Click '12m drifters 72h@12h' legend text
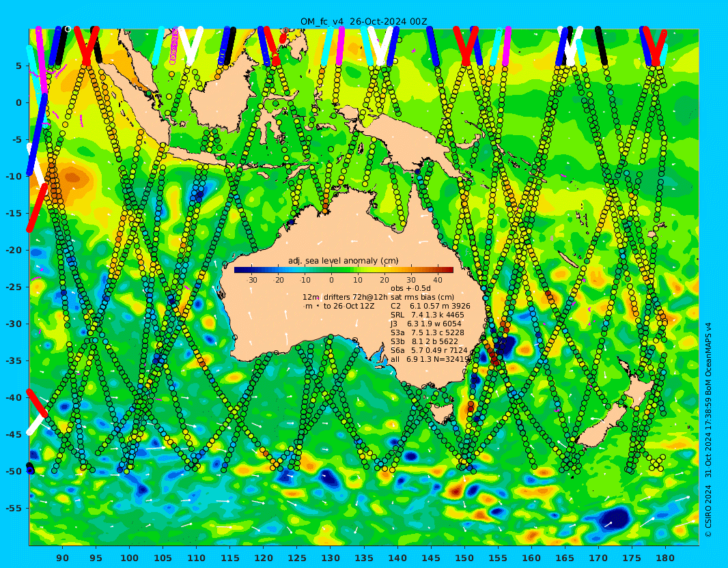Viewport: 728px width, 568px height. coord(346,297)
